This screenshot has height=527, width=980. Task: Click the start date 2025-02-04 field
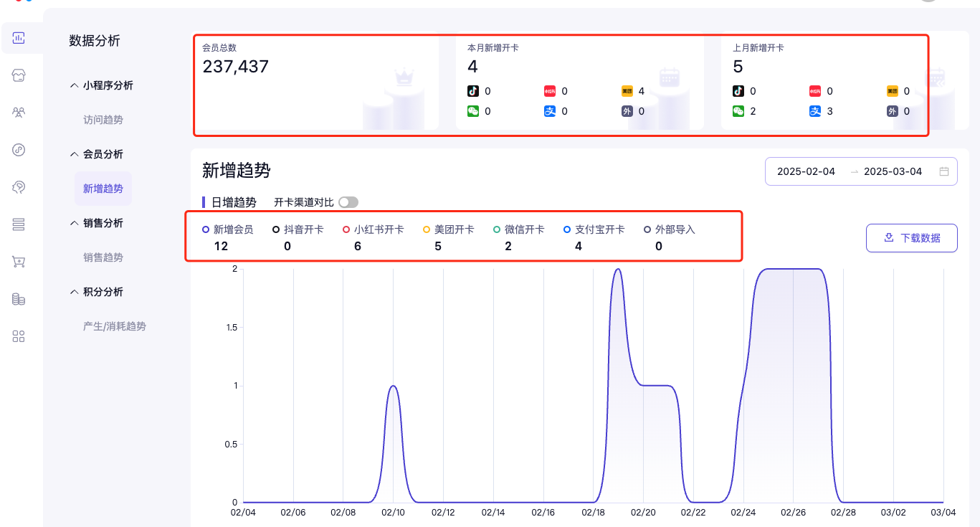point(806,171)
